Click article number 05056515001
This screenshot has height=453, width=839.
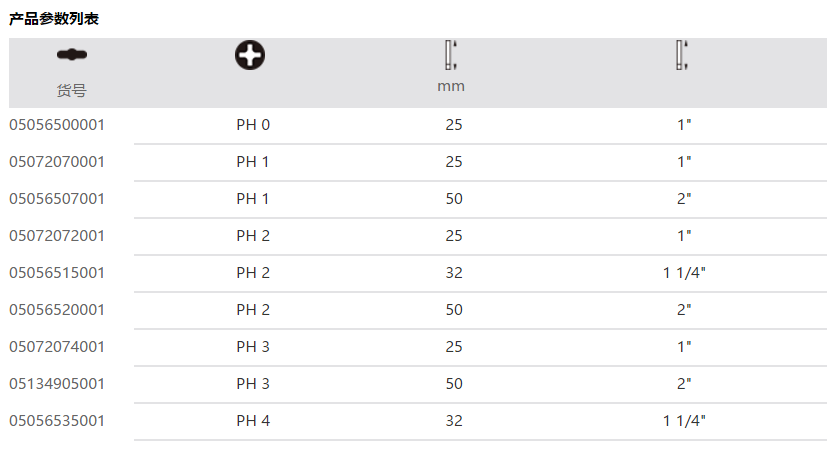(x=57, y=273)
